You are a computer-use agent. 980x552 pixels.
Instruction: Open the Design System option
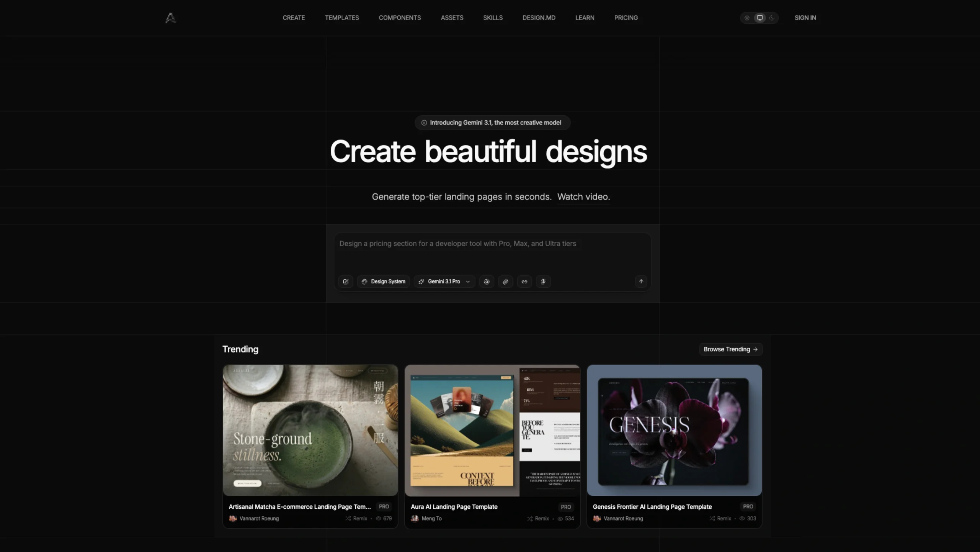(384, 282)
